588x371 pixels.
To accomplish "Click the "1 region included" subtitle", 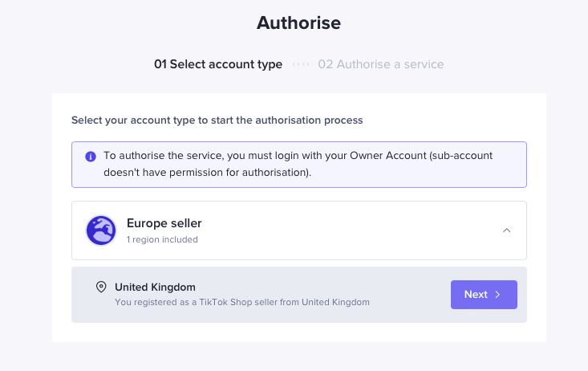I will 162,239.
